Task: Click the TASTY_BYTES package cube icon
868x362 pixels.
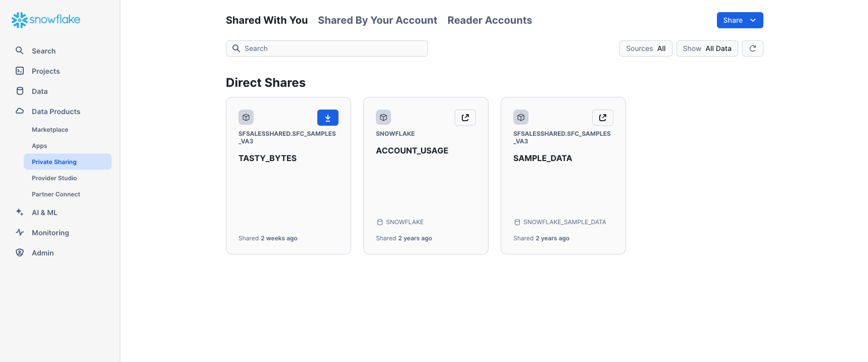Action: click(x=246, y=117)
